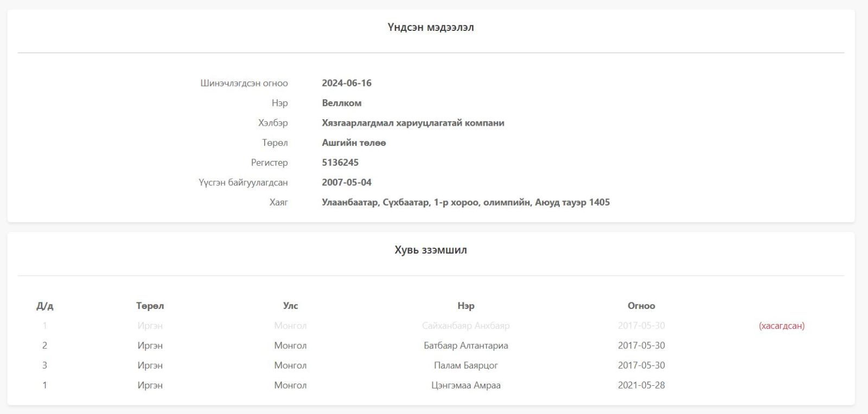Select shareholder Батбаяр Алтантариа
The height and width of the screenshot is (414, 868).
(465, 346)
